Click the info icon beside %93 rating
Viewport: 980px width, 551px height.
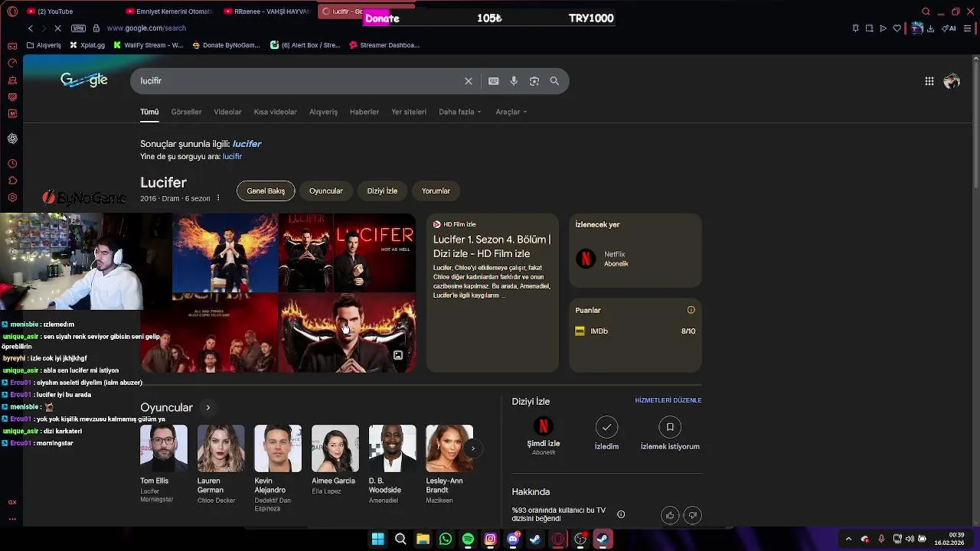(621, 514)
